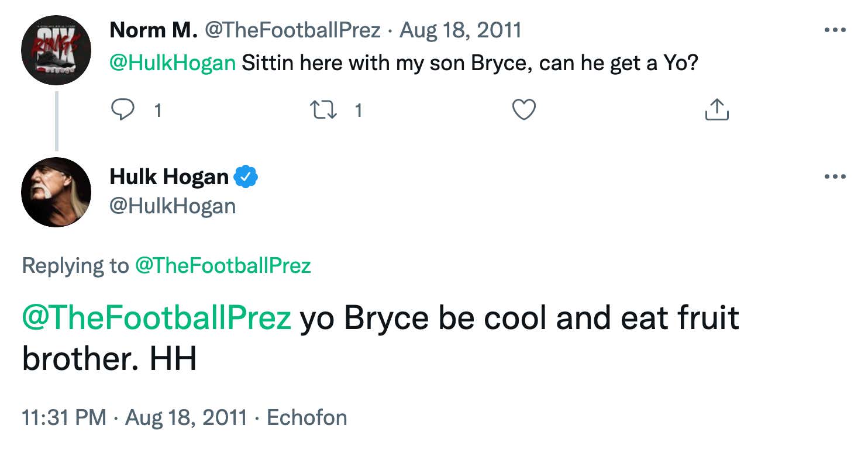The width and height of the screenshot is (868, 450).
Task: Click the reply speech bubble icon
Action: 123,109
